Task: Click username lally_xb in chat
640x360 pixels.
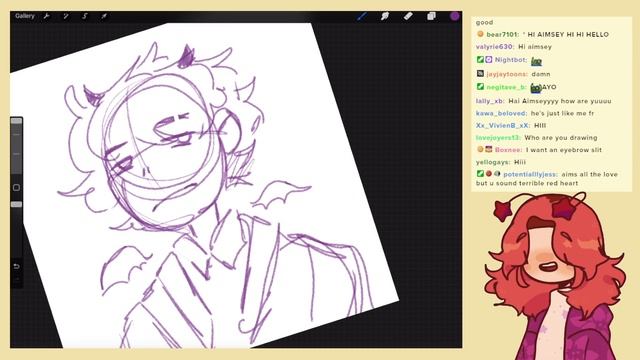Action: [490, 101]
